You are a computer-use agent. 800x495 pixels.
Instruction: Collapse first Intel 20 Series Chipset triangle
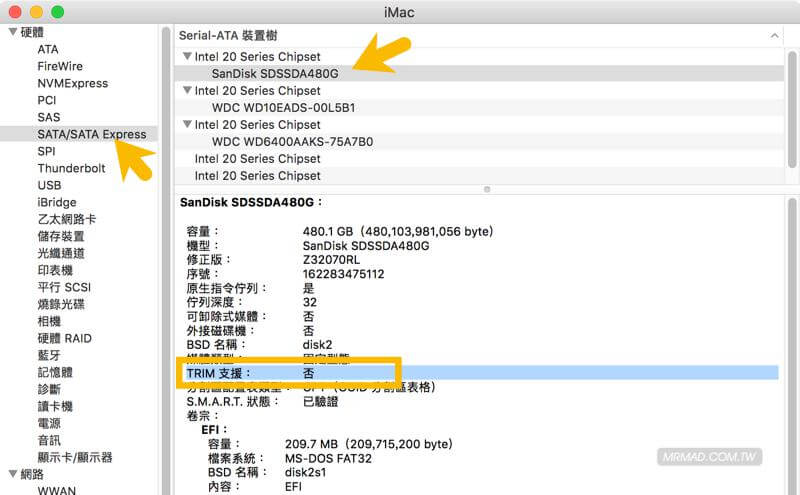coord(187,57)
